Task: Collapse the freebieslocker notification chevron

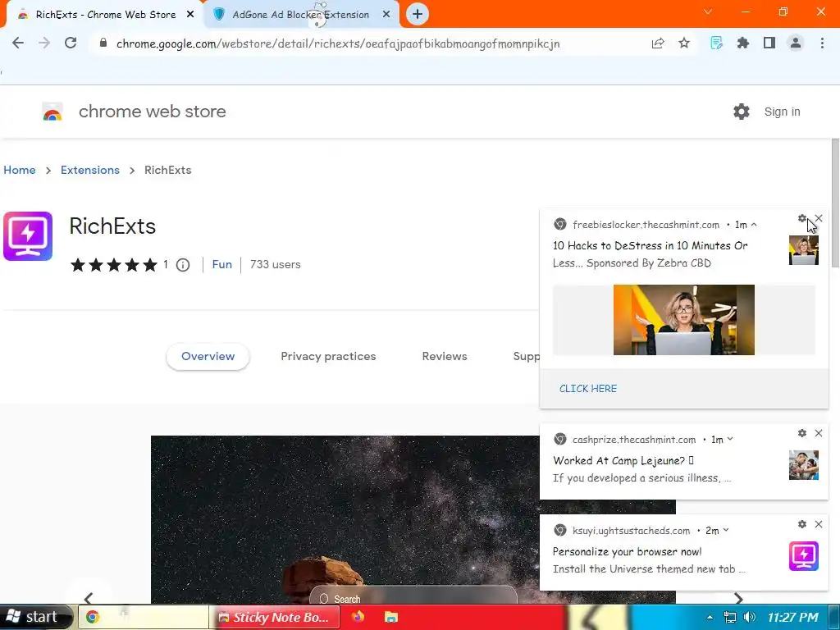Action: coord(754,225)
